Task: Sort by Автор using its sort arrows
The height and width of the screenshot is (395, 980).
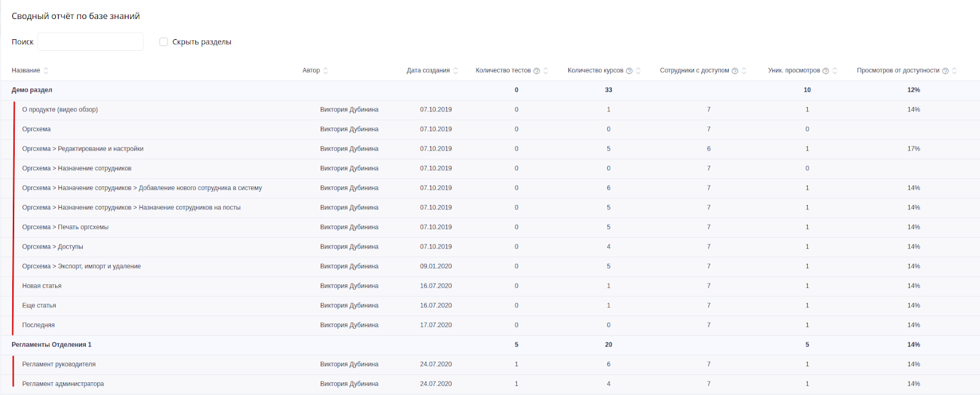Action: pyautogui.click(x=325, y=71)
